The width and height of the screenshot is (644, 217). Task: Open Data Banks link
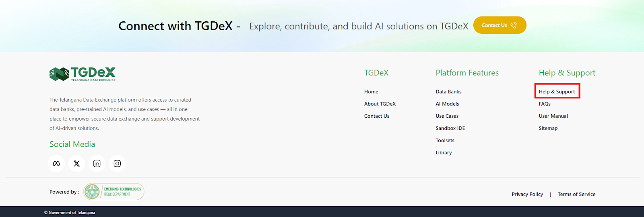[448, 92]
